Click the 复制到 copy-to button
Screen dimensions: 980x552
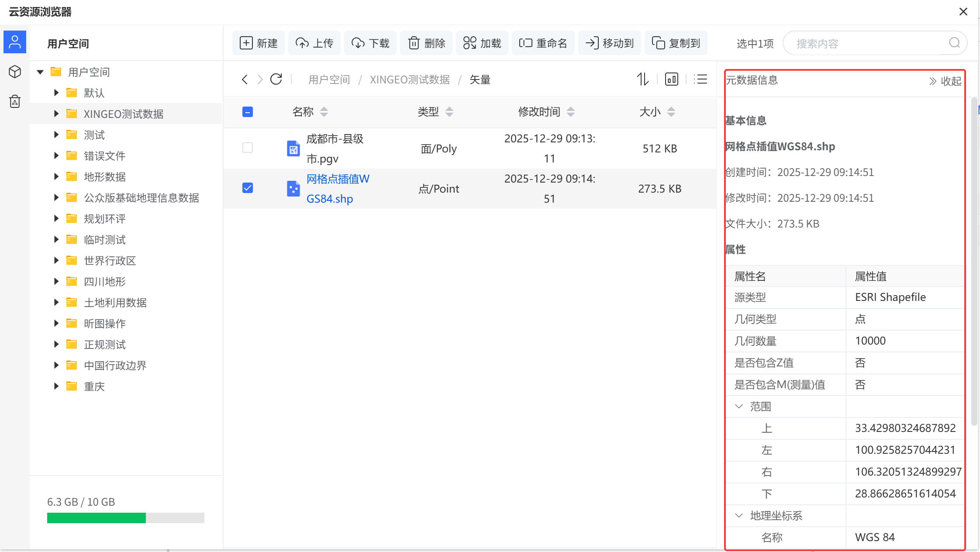[x=676, y=43]
